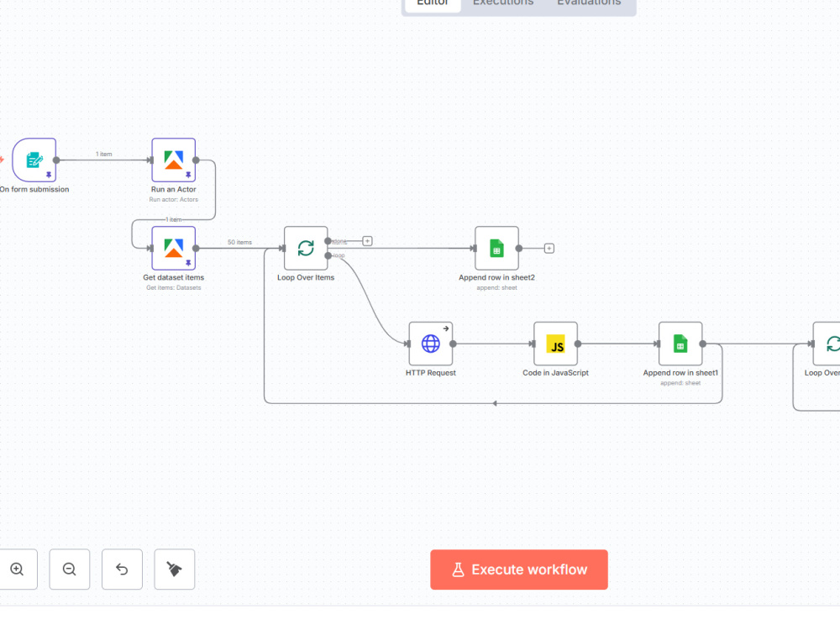Open the Append row in sheet1 node
The width and height of the screenshot is (840, 630).
coord(680,344)
